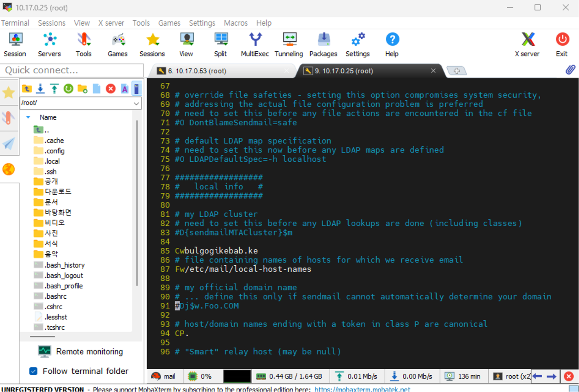Open the orange globe sidebar tab
This screenshot has height=392, width=579.
(9, 169)
